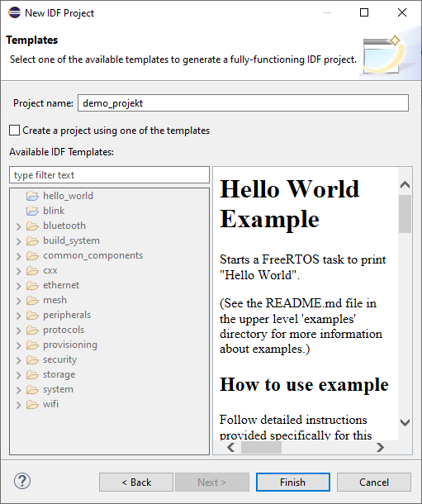422x504 pixels.
Task: Expand the storage tree node
Action: pos(19,375)
